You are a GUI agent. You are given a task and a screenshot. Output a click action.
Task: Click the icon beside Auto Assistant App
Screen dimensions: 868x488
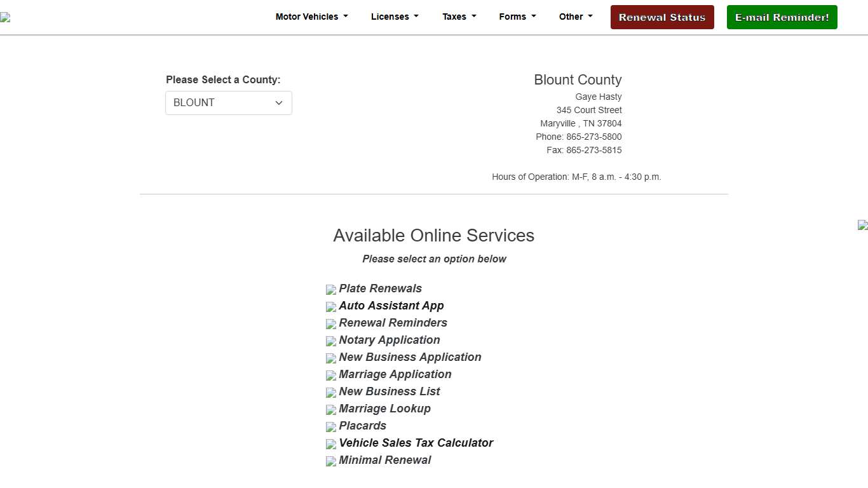pos(331,307)
